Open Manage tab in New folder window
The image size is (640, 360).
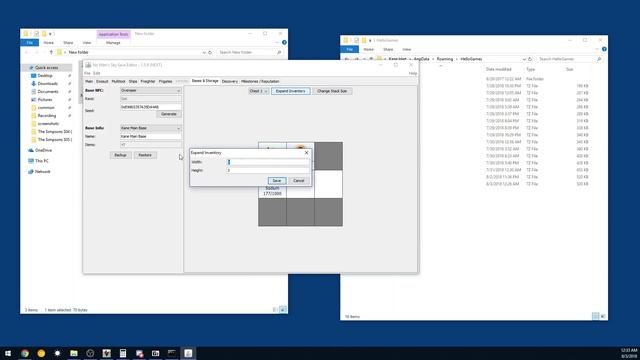[x=113, y=42]
